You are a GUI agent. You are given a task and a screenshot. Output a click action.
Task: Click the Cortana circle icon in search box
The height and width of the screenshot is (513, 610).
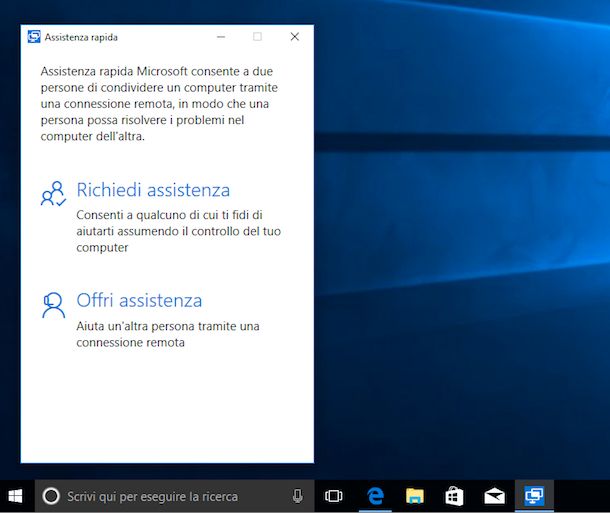(51, 496)
